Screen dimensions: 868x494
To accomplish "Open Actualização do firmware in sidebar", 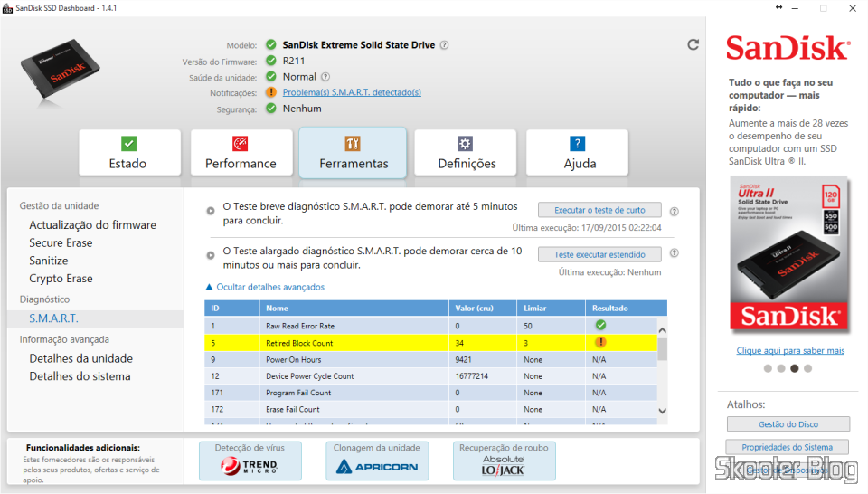I will 92,225.
